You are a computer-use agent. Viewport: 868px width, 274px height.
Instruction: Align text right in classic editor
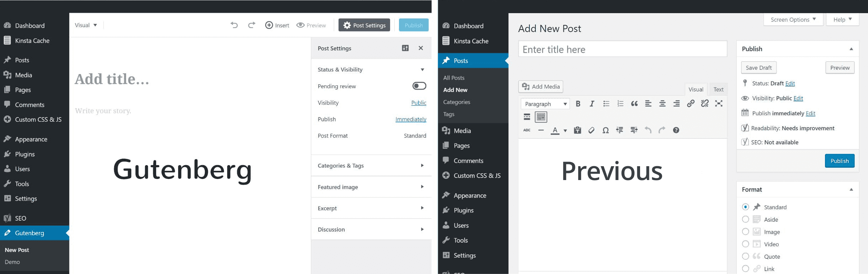coord(676,104)
